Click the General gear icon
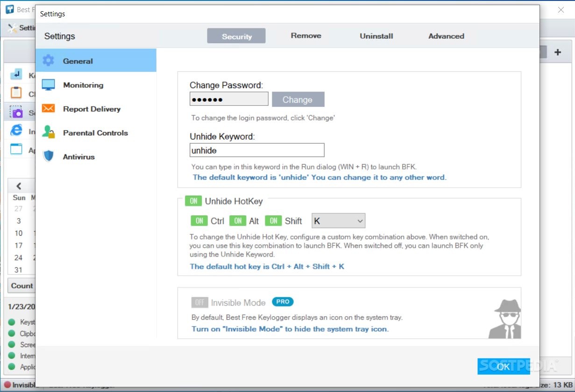 [49, 60]
